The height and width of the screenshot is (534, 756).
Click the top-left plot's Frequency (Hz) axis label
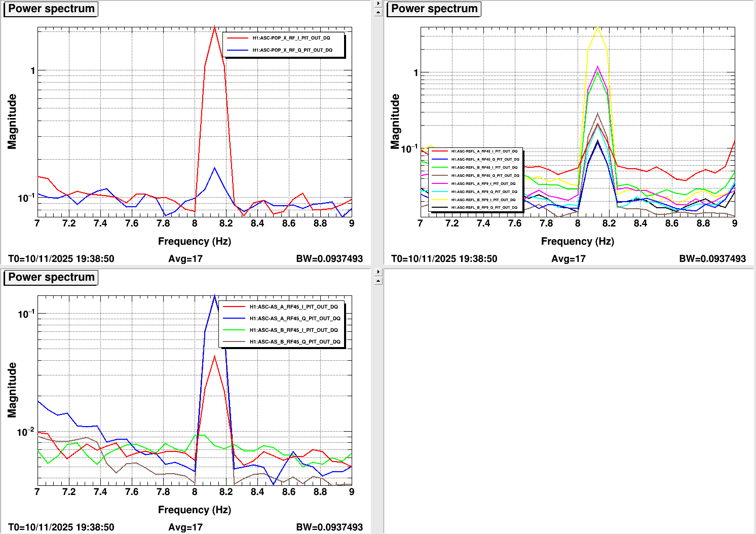coord(194,241)
